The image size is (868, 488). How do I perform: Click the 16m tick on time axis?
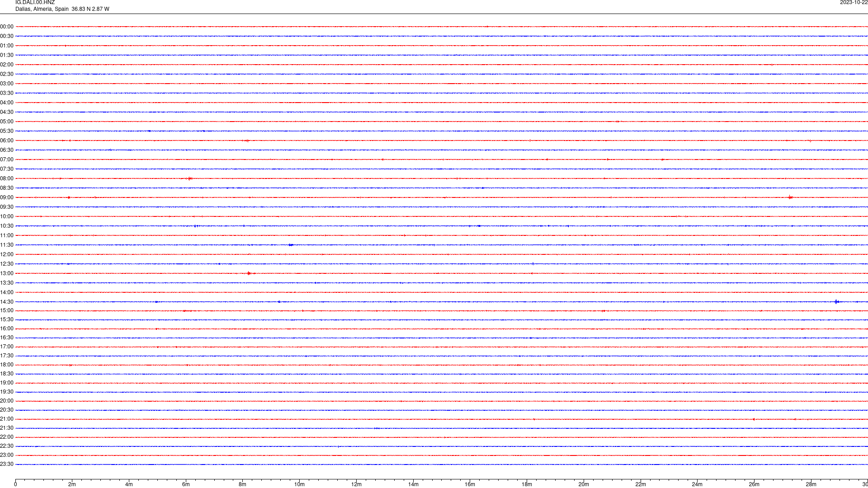(470, 484)
